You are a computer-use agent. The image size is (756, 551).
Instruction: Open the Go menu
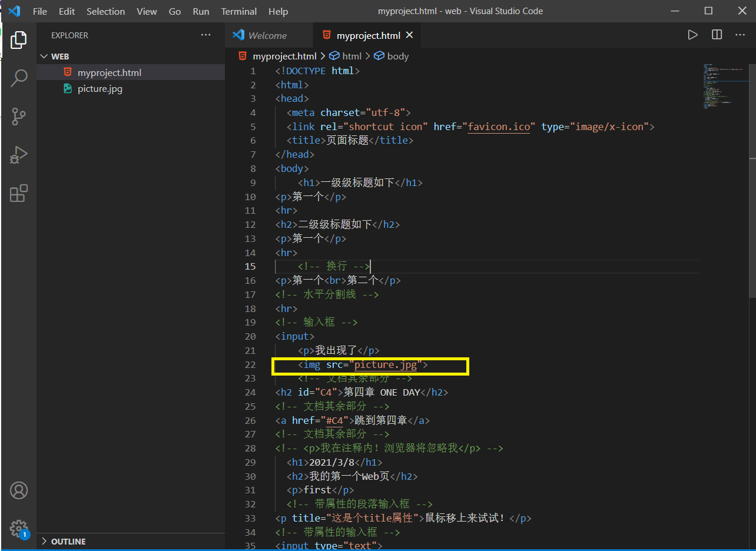[175, 11]
